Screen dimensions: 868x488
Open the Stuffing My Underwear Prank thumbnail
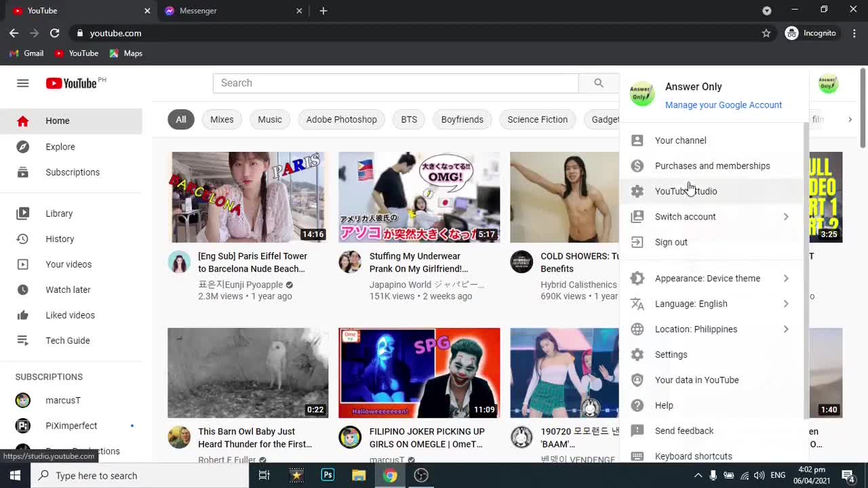point(419,197)
